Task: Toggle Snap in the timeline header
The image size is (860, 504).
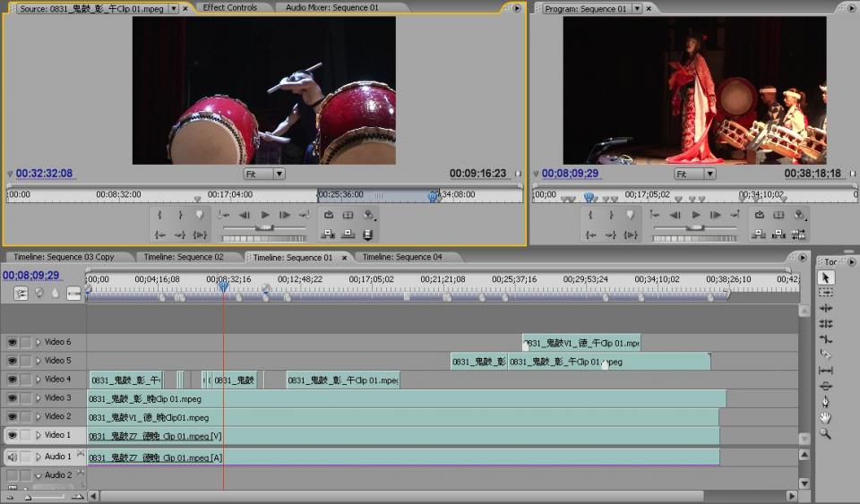Action: (21, 293)
